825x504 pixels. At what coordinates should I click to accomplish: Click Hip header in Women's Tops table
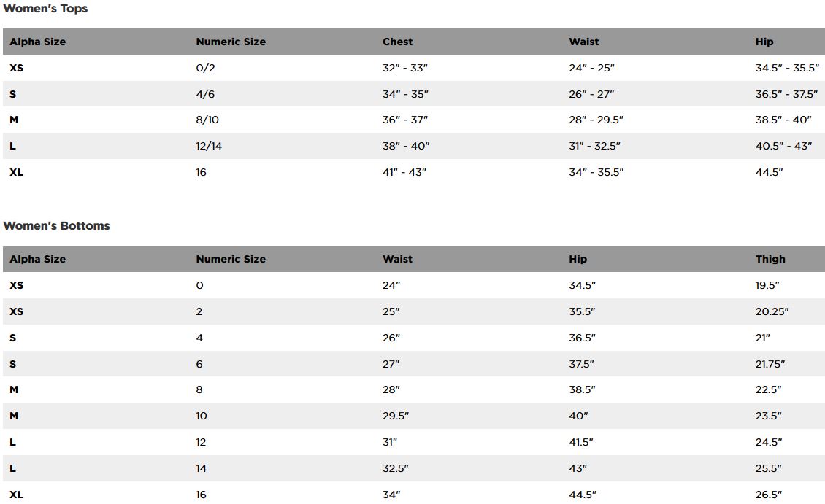tap(764, 42)
